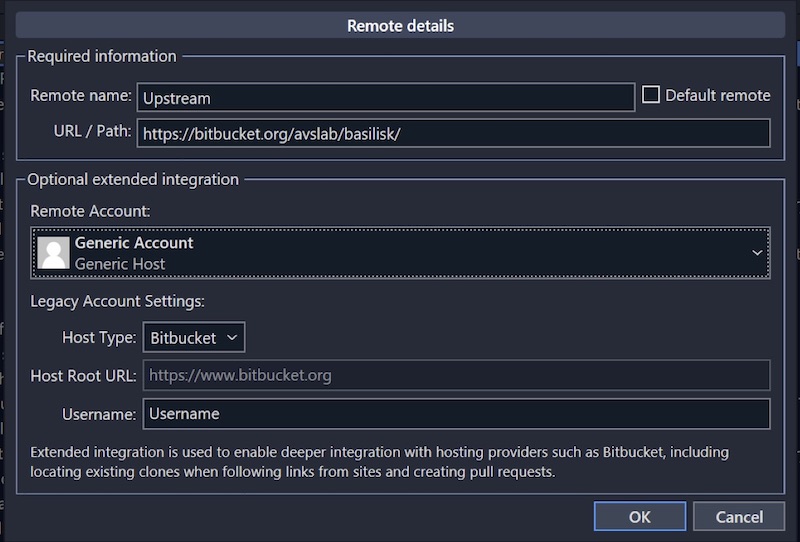Click inside the Remote name field
The image size is (800, 542).
pyautogui.click(x=385, y=97)
